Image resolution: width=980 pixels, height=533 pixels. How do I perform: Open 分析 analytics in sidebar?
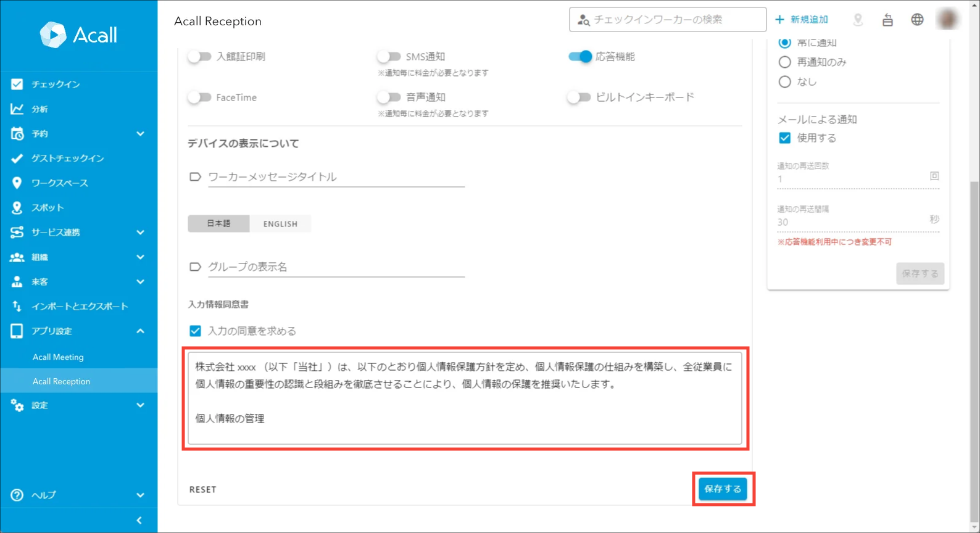39,109
